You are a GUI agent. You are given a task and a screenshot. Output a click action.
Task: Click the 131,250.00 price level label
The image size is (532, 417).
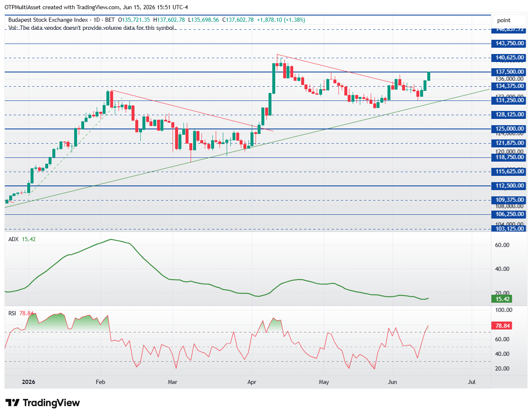(x=509, y=100)
